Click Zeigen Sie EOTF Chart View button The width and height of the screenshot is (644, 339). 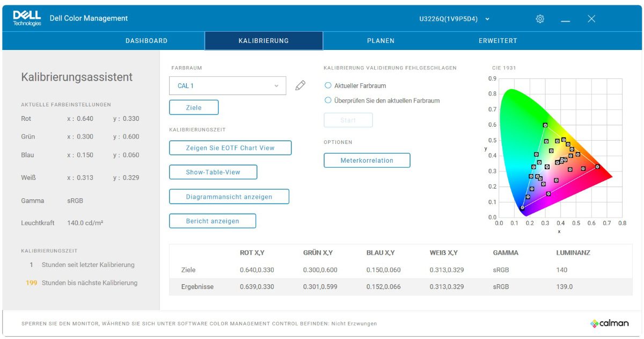click(230, 148)
